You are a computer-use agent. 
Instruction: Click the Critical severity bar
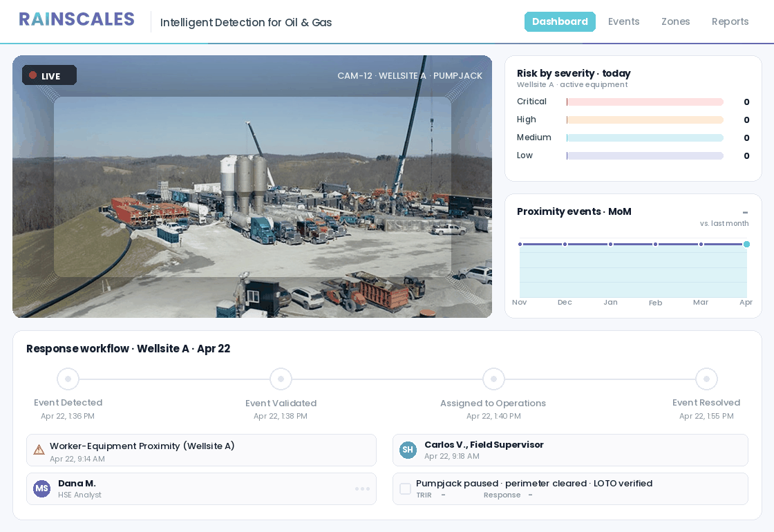[x=645, y=102]
